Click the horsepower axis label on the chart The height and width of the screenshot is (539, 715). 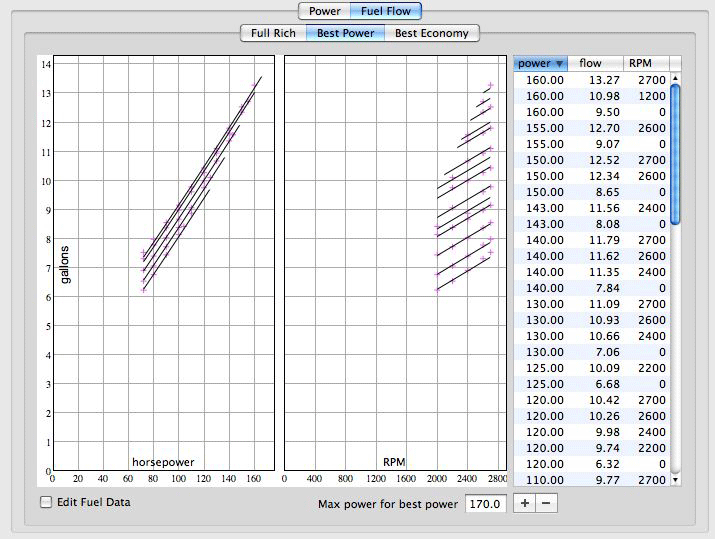pyautogui.click(x=163, y=462)
